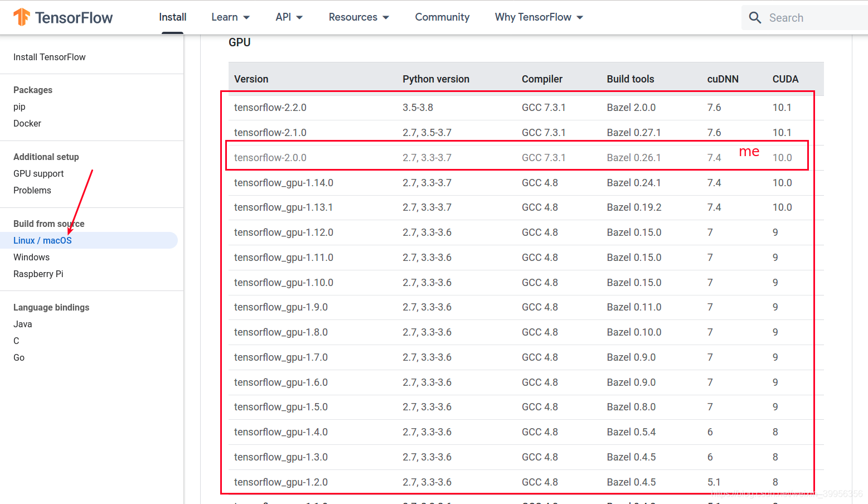Open the Why TensorFlow dropdown
Image resolution: width=868 pixels, height=504 pixels.
539,17
